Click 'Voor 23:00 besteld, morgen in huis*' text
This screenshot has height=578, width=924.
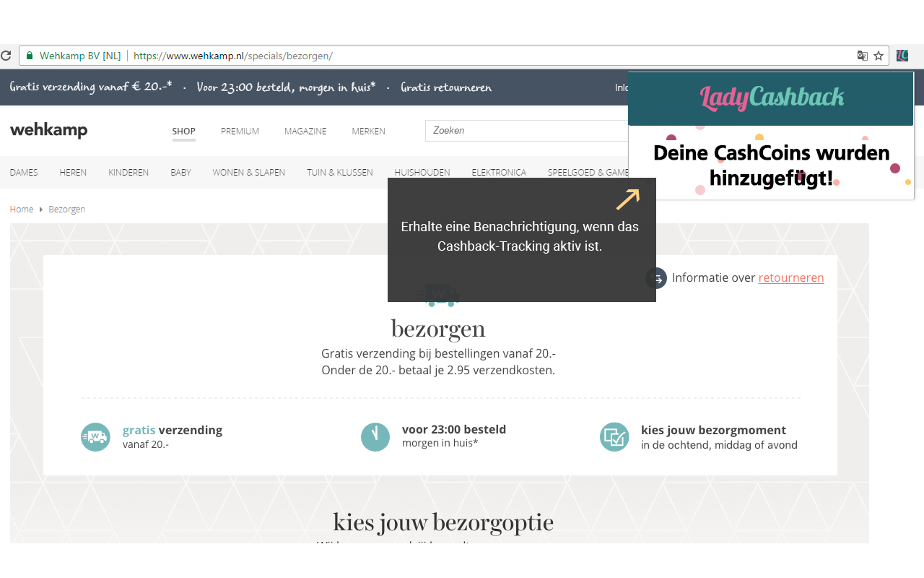coord(286,87)
